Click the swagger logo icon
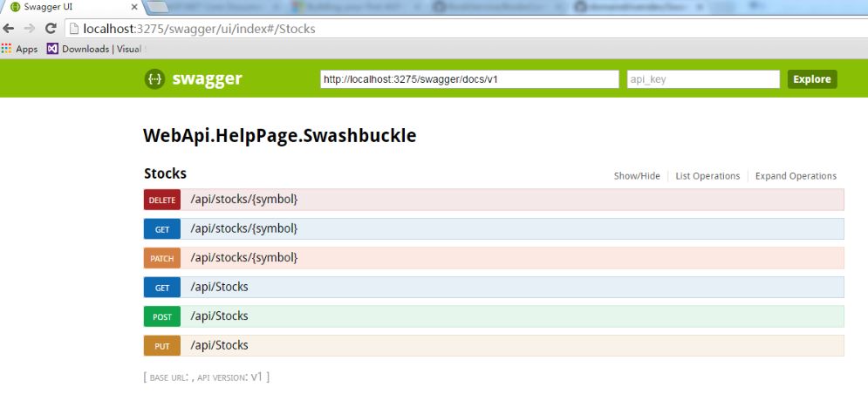 pyautogui.click(x=155, y=79)
